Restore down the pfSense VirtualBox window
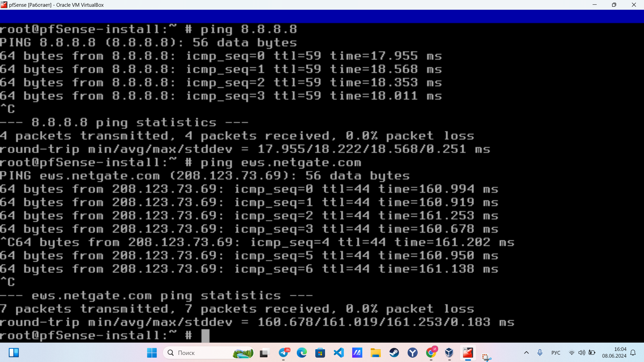 [614, 5]
